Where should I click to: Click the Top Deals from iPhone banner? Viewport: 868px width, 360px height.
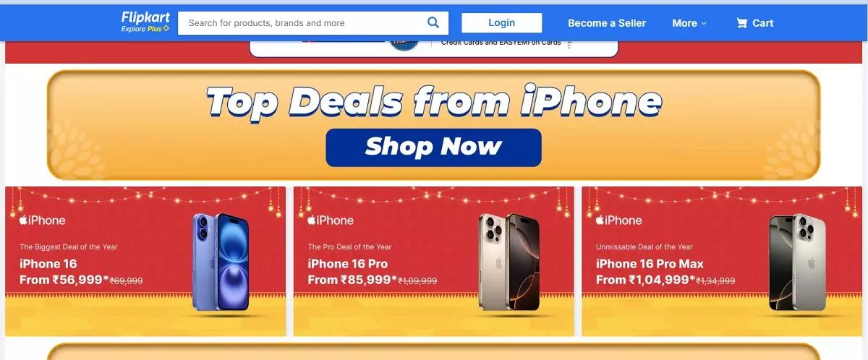pos(433,124)
